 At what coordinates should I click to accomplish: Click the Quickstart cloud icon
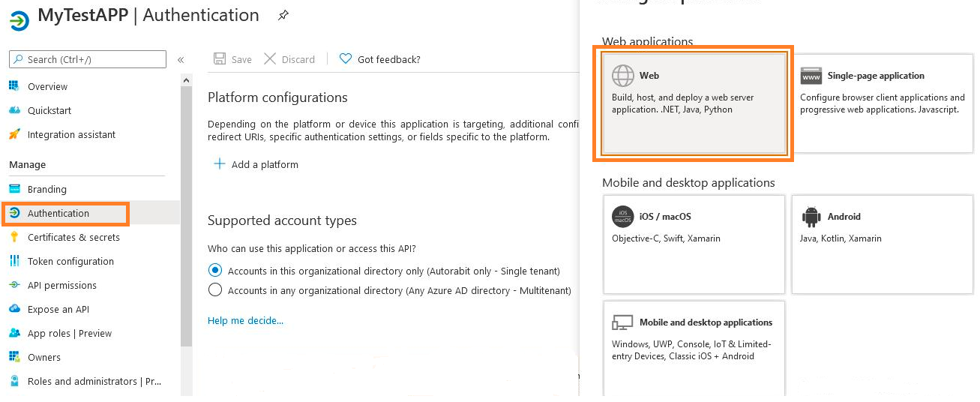[13, 110]
